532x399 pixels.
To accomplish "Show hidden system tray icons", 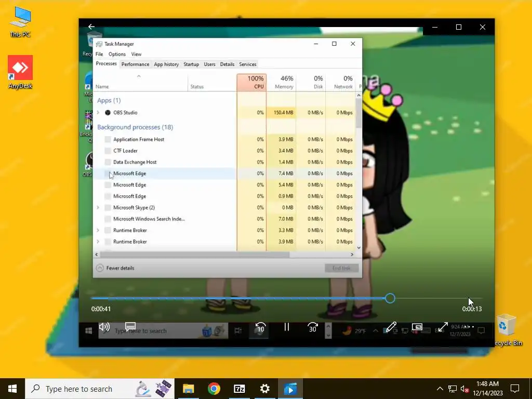I will tap(440, 389).
